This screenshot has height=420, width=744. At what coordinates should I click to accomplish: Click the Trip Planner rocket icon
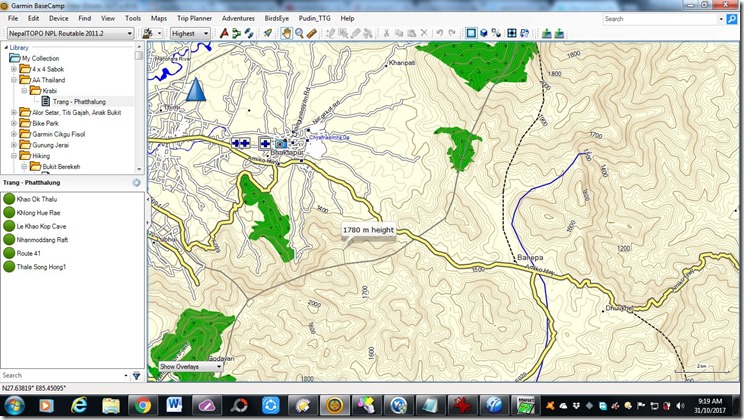click(268, 33)
